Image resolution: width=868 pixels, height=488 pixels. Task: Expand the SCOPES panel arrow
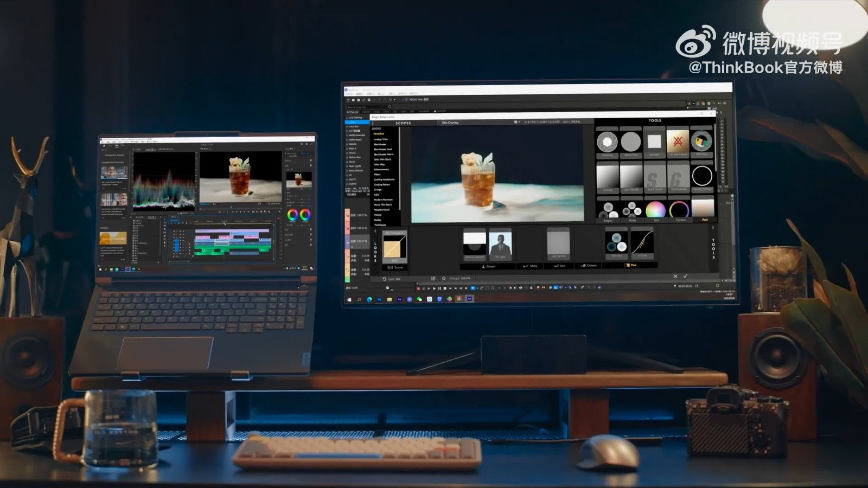click(373, 124)
